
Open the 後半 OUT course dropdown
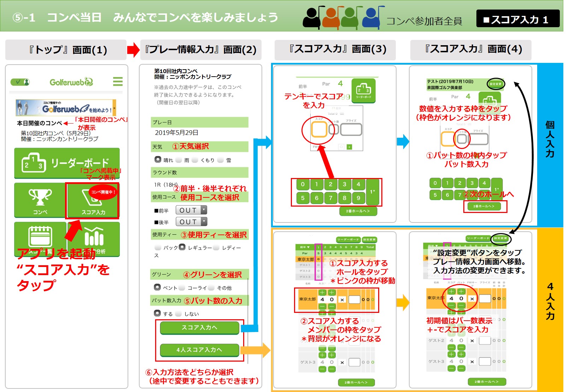191,222
